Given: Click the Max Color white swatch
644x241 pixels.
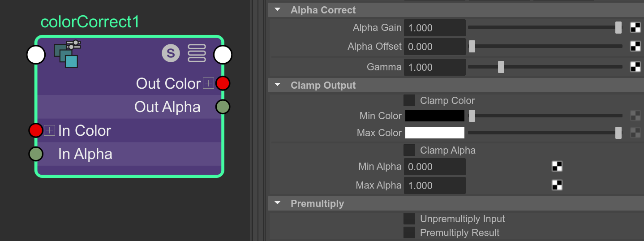Looking at the screenshot, I should tap(435, 133).
